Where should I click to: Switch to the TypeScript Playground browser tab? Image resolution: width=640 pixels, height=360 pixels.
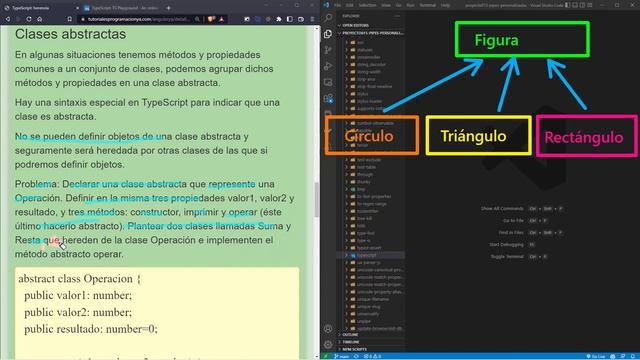click(122, 8)
